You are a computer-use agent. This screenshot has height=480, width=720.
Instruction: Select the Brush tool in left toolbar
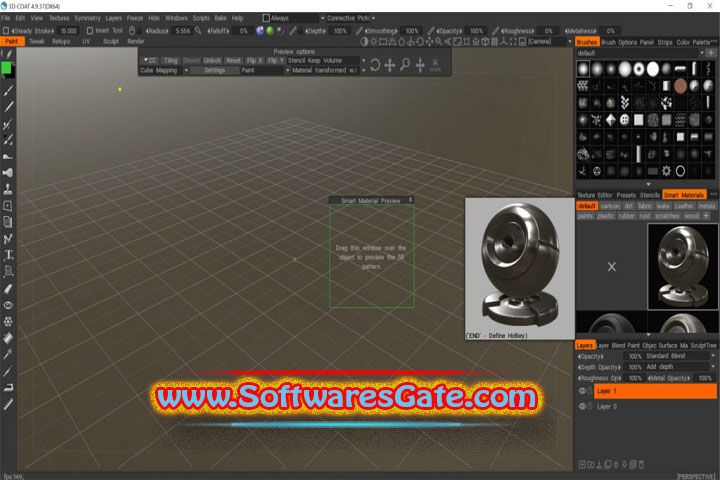pos(8,90)
